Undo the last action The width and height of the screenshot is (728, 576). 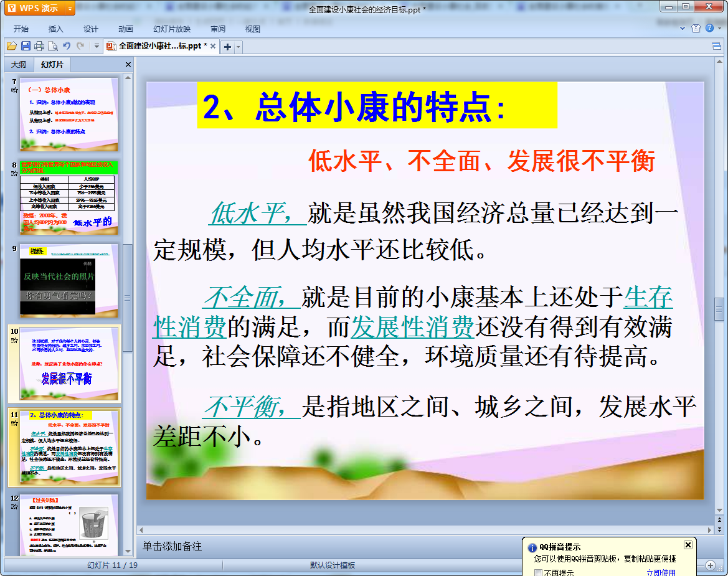pyautogui.click(x=67, y=46)
